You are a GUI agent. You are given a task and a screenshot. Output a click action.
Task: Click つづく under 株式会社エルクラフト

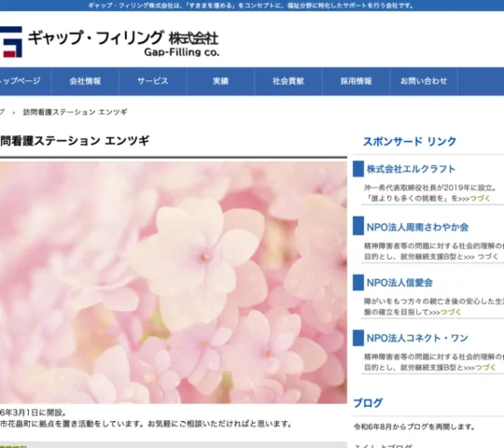point(481,199)
